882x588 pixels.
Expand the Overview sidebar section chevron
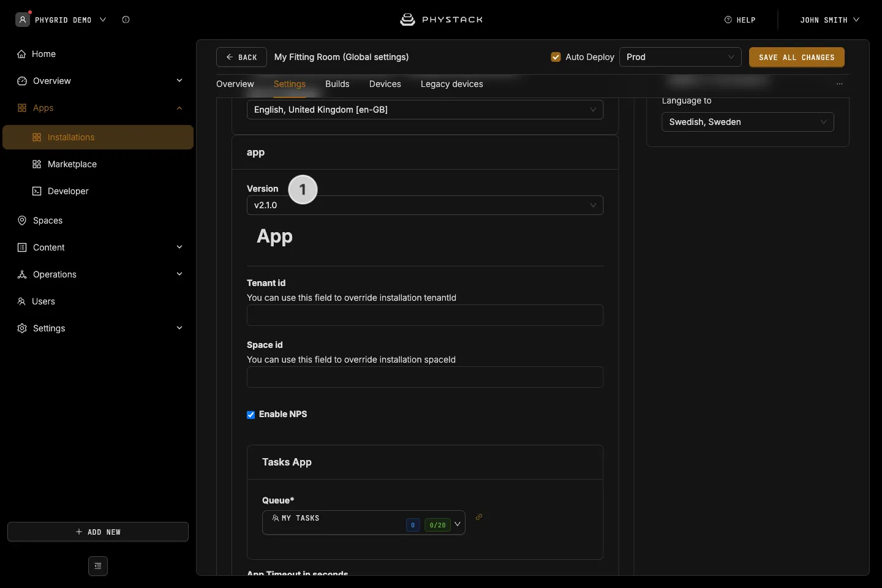(179, 81)
